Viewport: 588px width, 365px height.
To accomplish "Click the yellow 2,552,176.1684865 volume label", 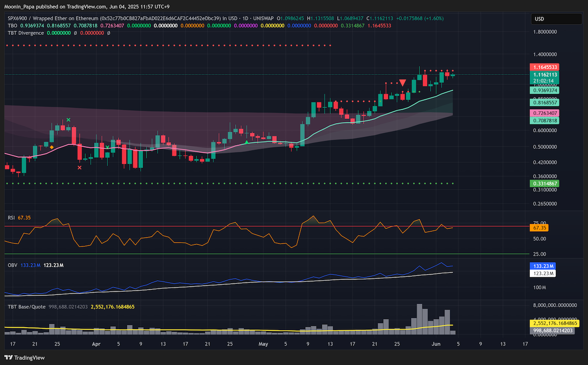I will (x=555, y=323).
